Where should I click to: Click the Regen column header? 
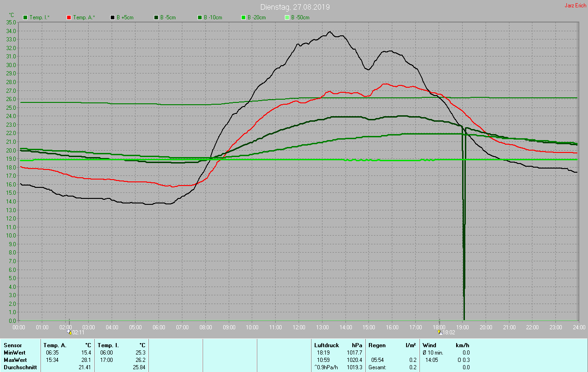[377, 345]
